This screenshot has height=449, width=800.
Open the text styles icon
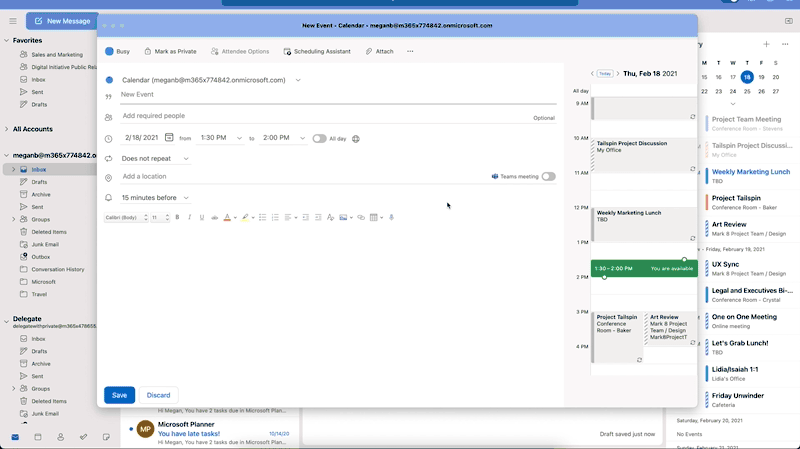[330, 217]
